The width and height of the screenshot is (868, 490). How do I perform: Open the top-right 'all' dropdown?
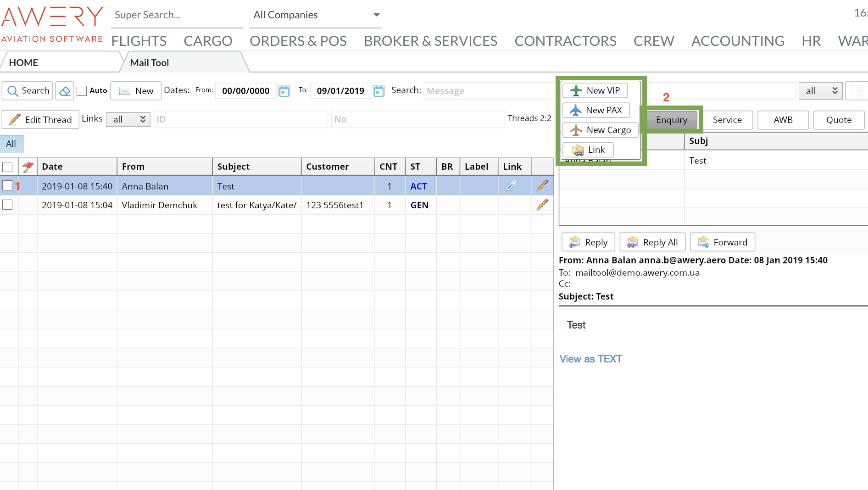click(820, 91)
